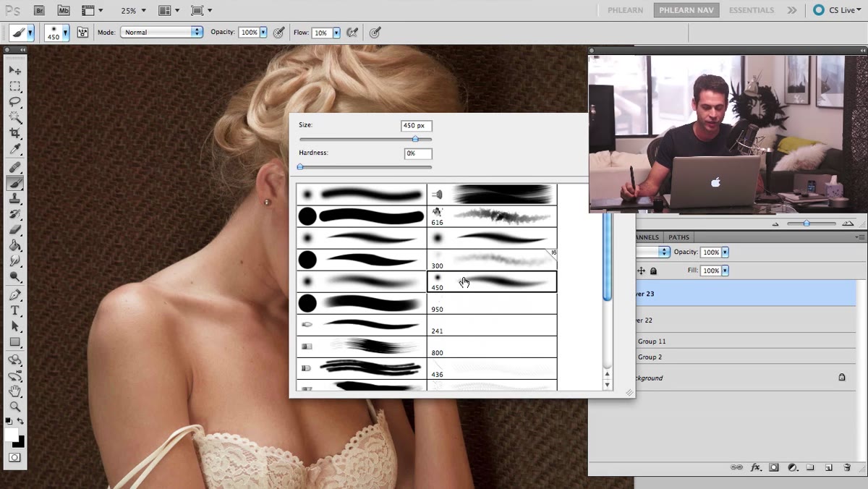Screen dimensions: 868x489
Task: Create new fill or adjustment layer
Action: click(792, 468)
